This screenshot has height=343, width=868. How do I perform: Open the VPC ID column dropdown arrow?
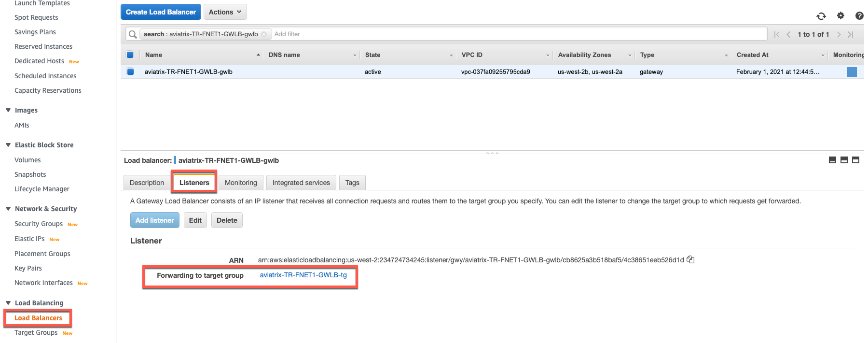548,55
